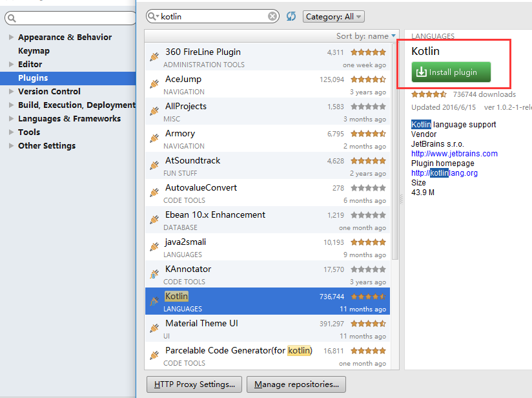Image resolution: width=532 pixels, height=398 pixels.
Task: Click the AllProjects plugin icon
Action: click(154, 110)
